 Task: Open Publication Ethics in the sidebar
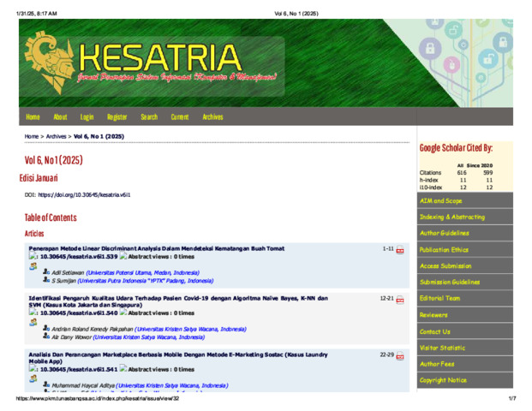pyautogui.click(x=444, y=250)
